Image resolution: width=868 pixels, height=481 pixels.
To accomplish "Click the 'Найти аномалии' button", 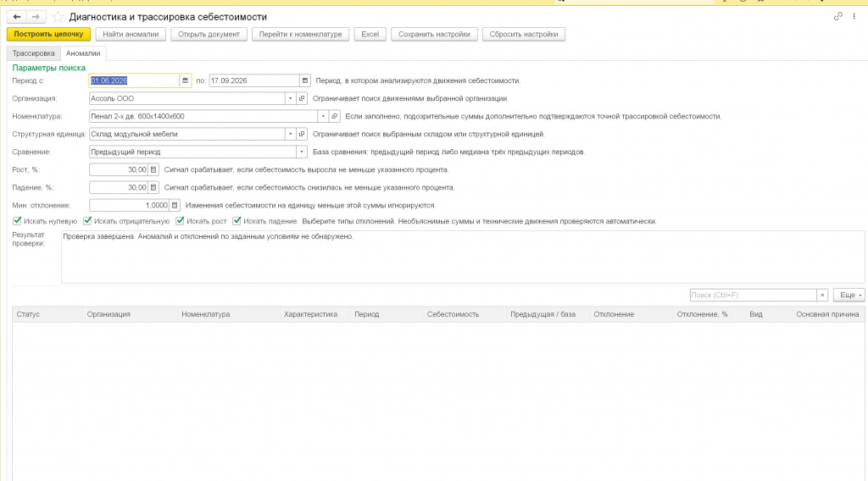I will tap(131, 34).
